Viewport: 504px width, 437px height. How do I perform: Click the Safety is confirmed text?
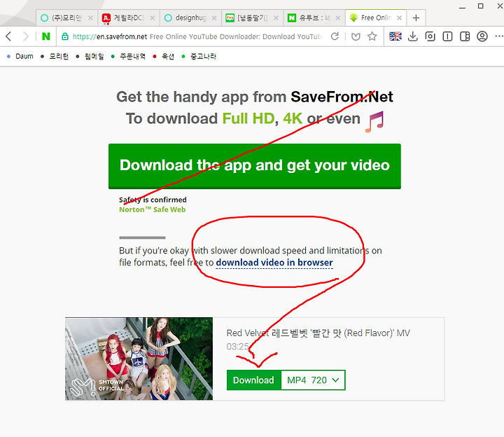point(153,200)
